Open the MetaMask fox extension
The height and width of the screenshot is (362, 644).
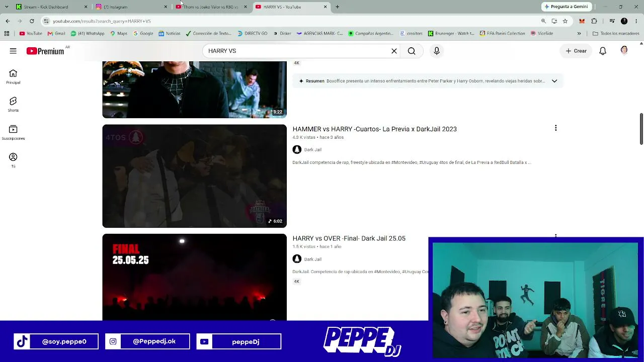582,21
